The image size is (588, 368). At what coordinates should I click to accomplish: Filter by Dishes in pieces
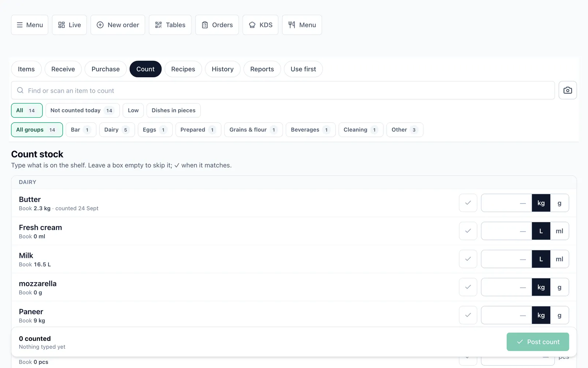[173, 110]
